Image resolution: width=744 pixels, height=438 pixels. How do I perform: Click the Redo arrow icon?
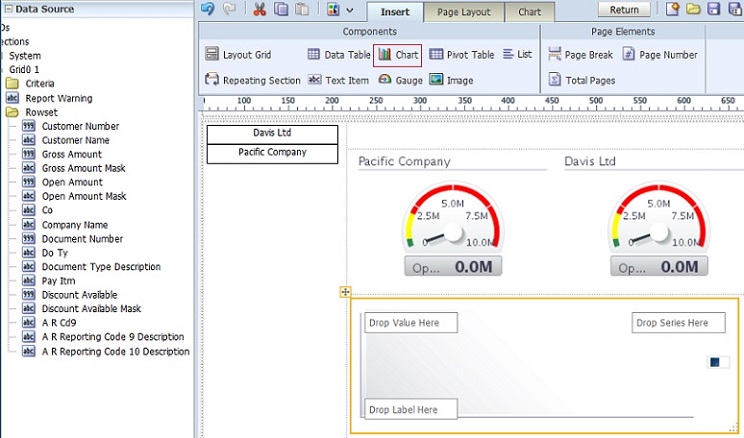coord(229,9)
